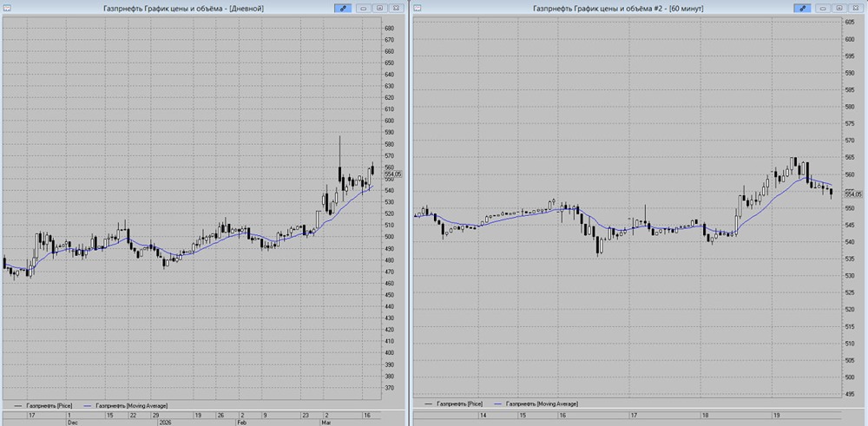Click the 500 price level on the daily axis
Screen dimensions: 868x426
pos(389,237)
